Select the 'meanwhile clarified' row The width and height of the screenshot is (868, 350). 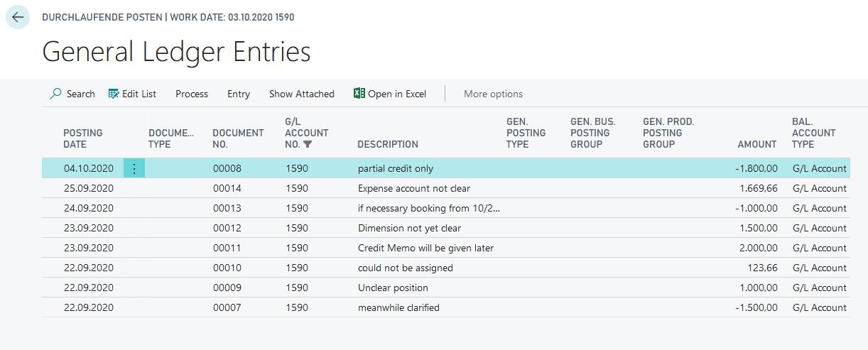tap(398, 307)
